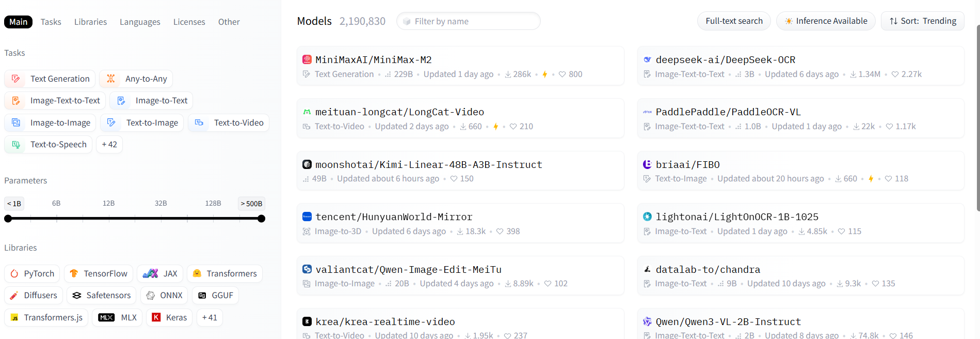Enable the Text Generation task filter
The width and height of the screenshot is (980, 339).
point(50,79)
